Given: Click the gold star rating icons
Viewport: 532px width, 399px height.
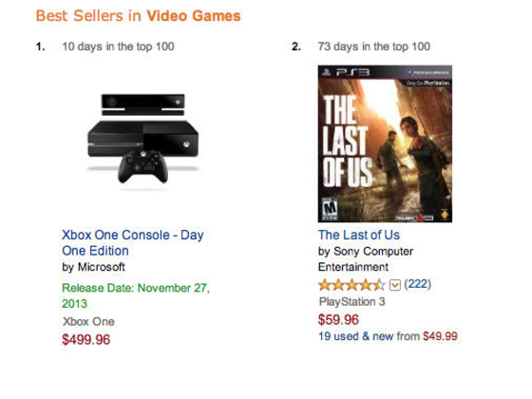Looking at the screenshot, I should (x=351, y=285).
